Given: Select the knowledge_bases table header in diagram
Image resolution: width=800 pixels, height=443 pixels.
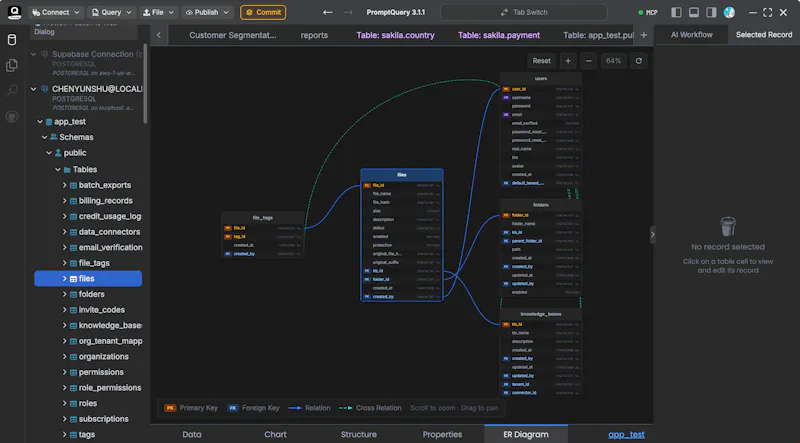Looking at the screenshot, I should point(541,314).
